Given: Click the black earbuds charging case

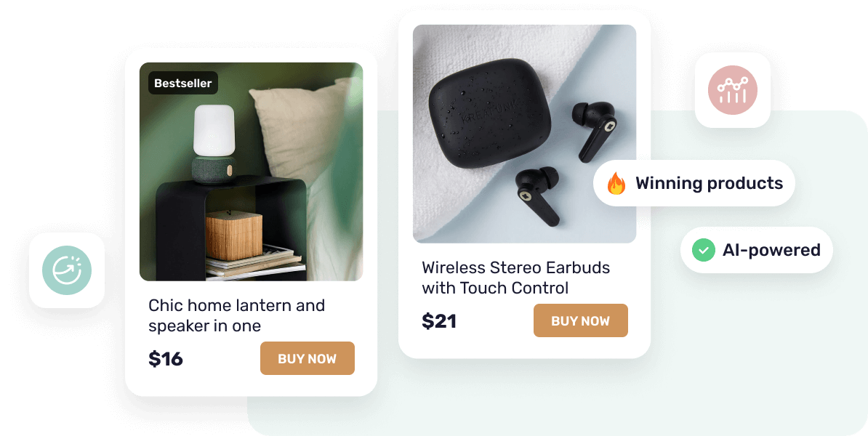Looking at the screenshot, I should pos(491,113).
